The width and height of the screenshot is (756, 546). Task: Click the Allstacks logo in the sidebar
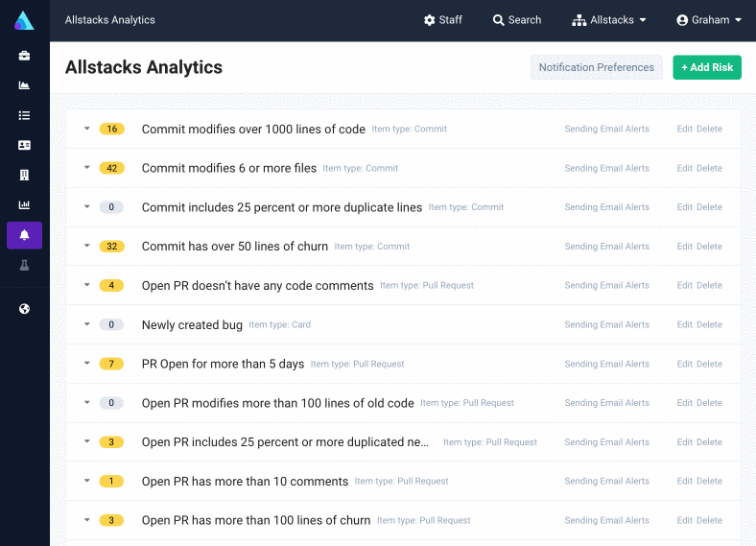[24, 20]
